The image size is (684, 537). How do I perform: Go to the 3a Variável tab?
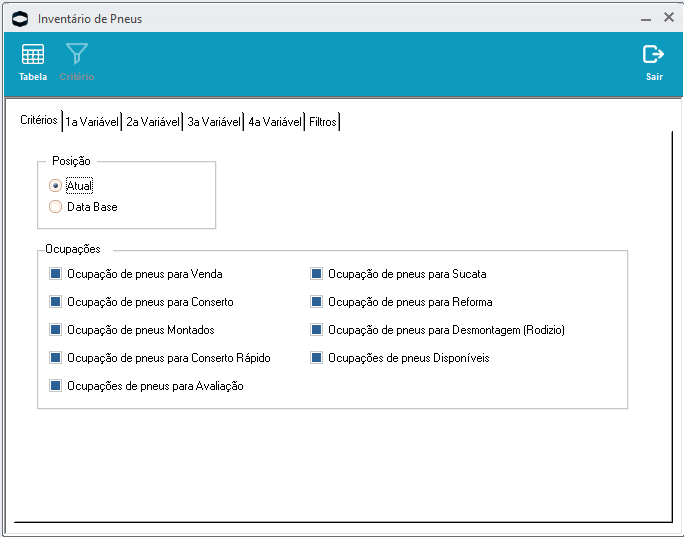tap(213, 122)
